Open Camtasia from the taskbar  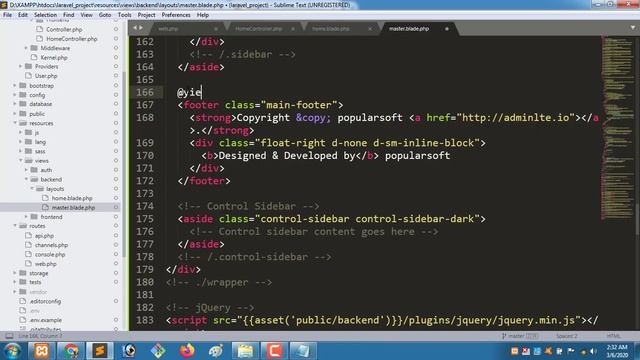tap(274, 351)
